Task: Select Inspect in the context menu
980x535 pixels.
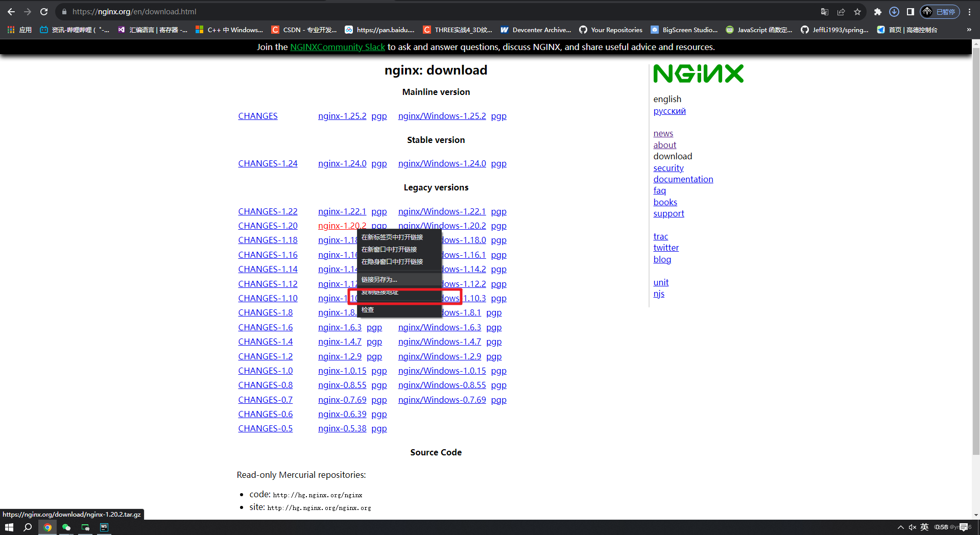Action: (399, 309)
